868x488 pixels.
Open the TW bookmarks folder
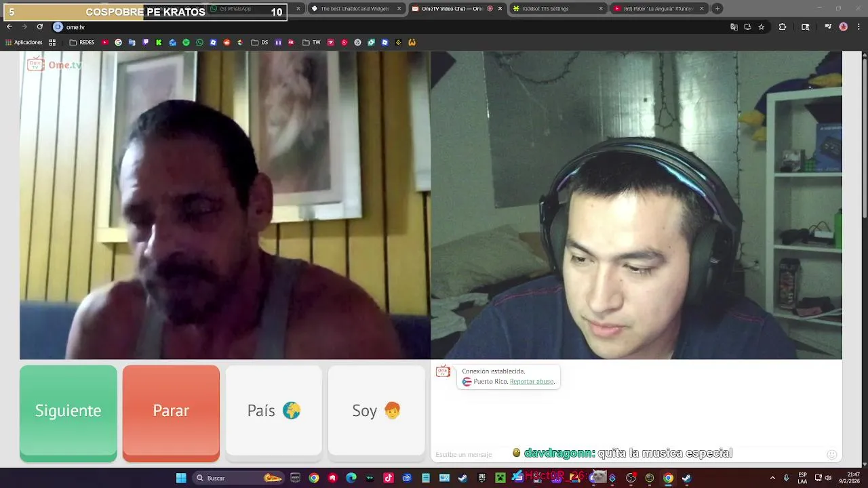pos(311,42)
